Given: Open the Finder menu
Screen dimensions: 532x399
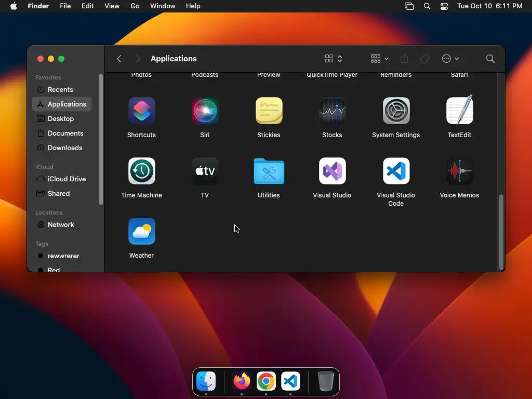Looking at the screenshot, I should tap(38, 6).
